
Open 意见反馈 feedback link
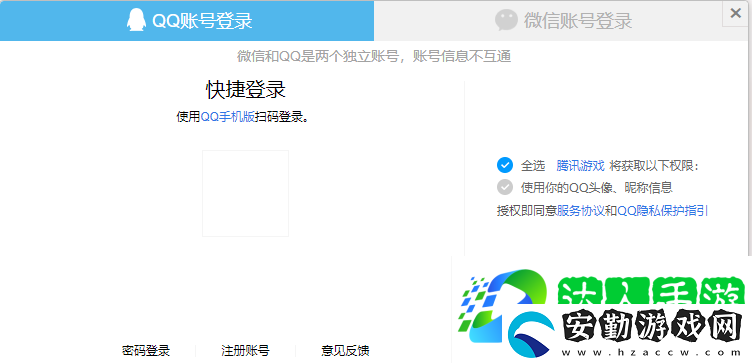coord(345,351)
